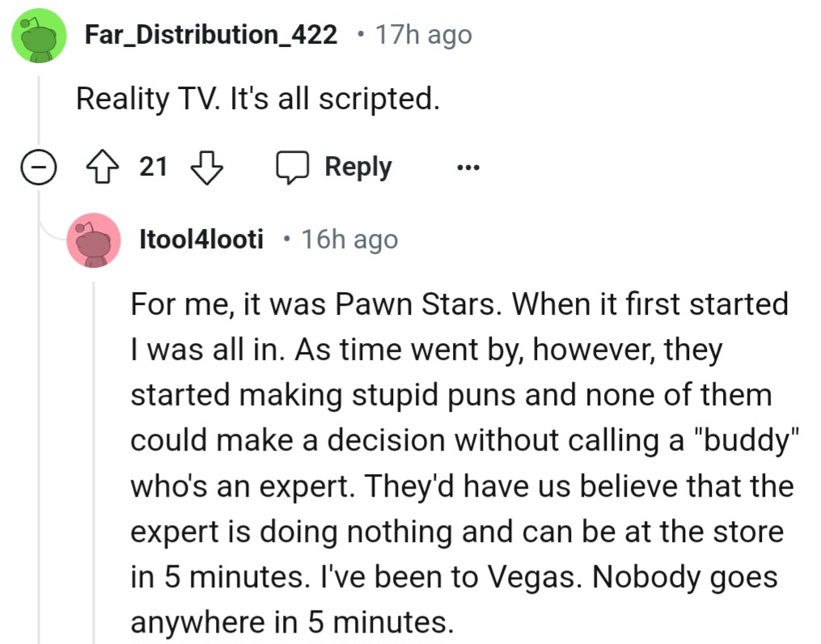Downvote Far_Distribution_422's comment
Viewport: 821px width, 644px height.
[x=207, y=167]
